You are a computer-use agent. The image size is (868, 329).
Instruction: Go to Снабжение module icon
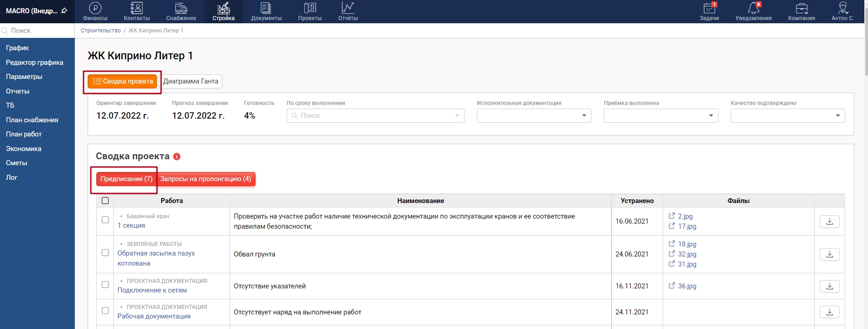pos(181,9)
